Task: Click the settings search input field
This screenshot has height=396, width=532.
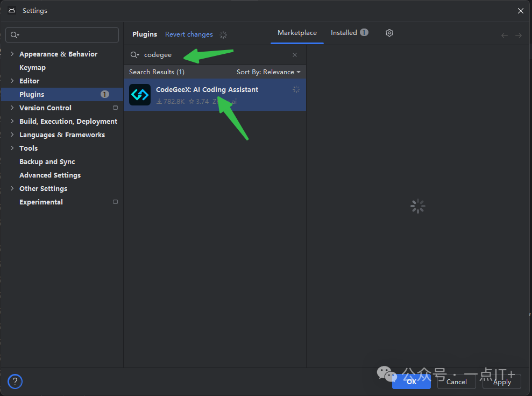Action: [62, 35]
